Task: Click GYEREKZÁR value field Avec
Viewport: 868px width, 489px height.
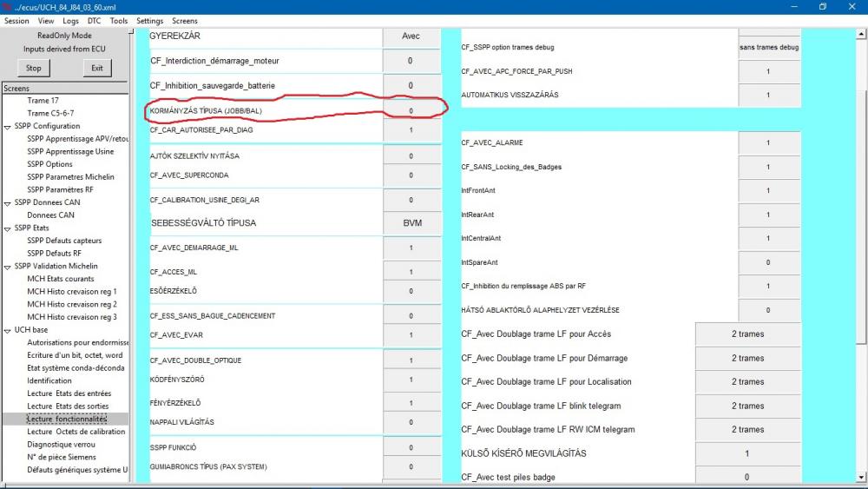Action: point(411,36)
